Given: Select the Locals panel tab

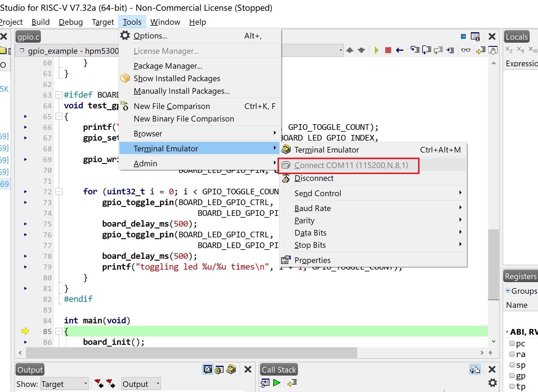Looking at the screenshot, I should pos(517,37).
